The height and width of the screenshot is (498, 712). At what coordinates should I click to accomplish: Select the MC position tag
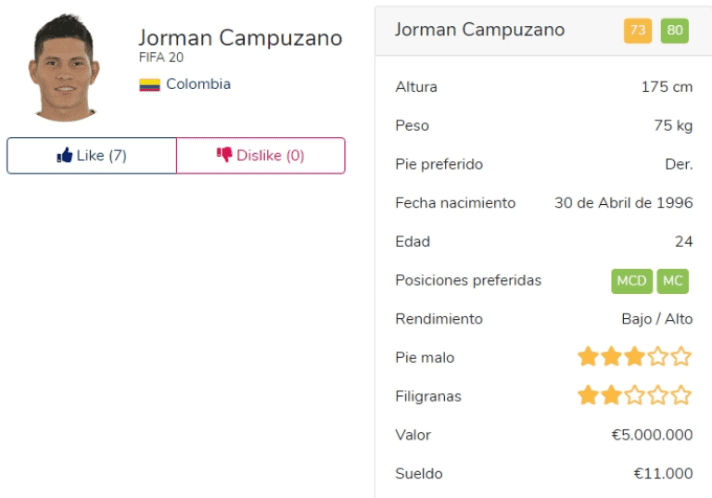(x=672, y=281)
